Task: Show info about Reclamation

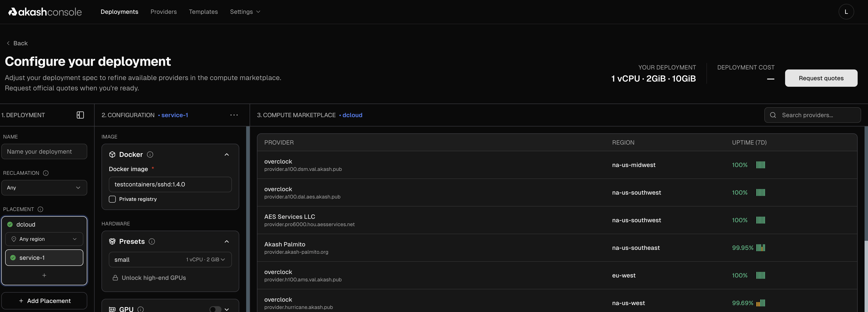Action: coord(46,173)
